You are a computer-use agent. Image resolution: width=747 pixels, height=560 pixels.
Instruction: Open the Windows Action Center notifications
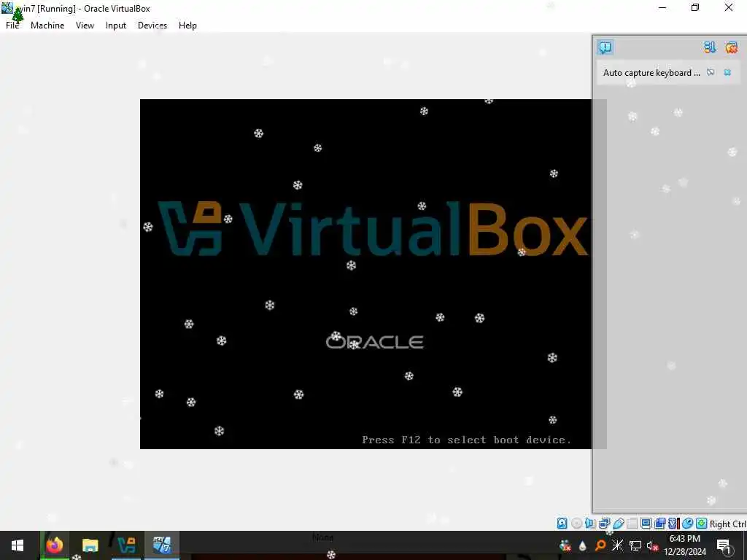(x=724, y=545)
